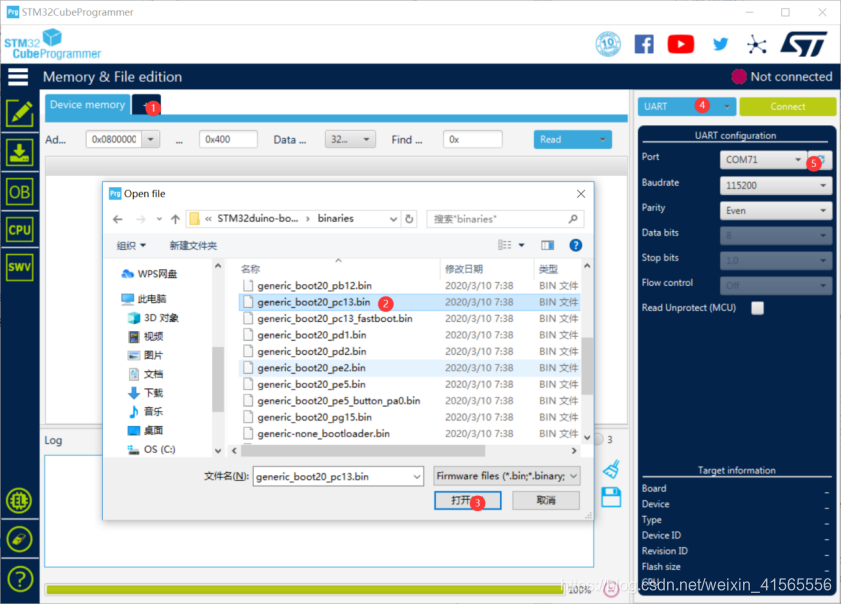Open dialog help blue question icon
The image size is (842, 604).
575,245
